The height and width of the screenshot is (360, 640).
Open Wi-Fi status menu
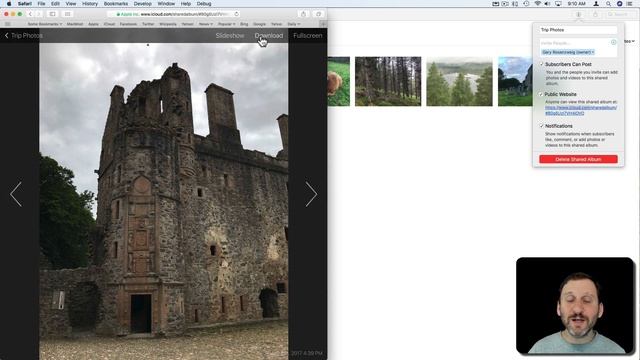[537, 4]
